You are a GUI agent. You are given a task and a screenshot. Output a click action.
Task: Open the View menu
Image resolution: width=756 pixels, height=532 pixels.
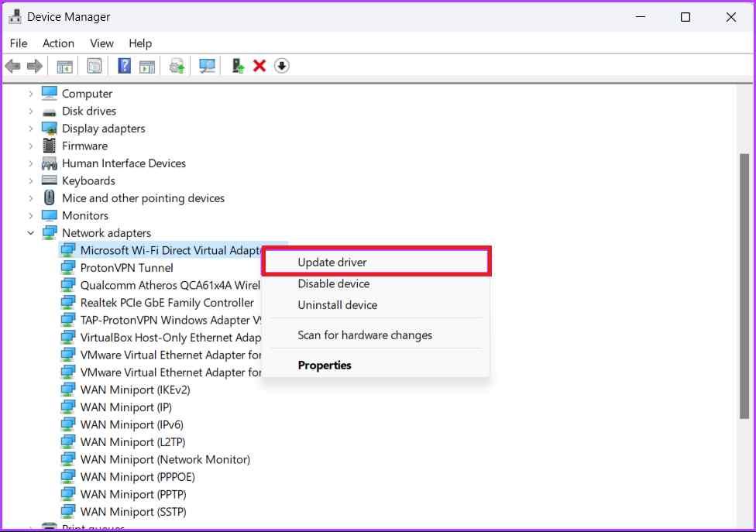[101, 43]
